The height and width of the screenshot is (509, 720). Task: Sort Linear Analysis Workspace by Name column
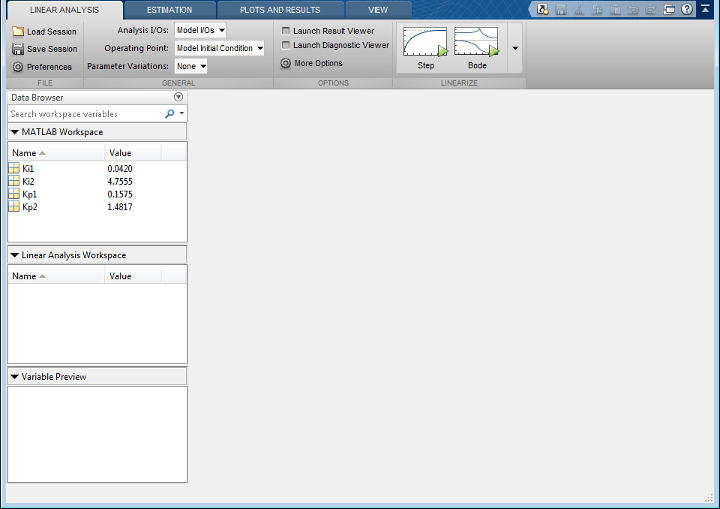click(56, 276)
